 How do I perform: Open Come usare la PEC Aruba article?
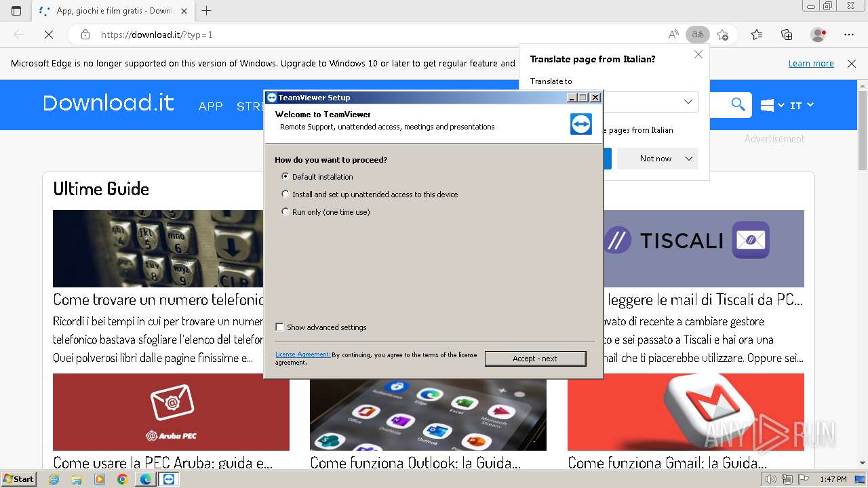[163, 462]
